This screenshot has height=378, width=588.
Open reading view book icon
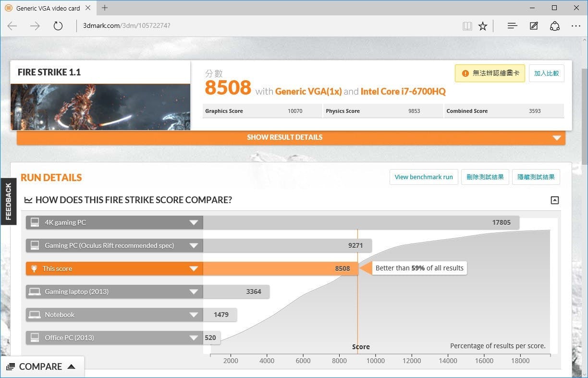coord(467,26)
